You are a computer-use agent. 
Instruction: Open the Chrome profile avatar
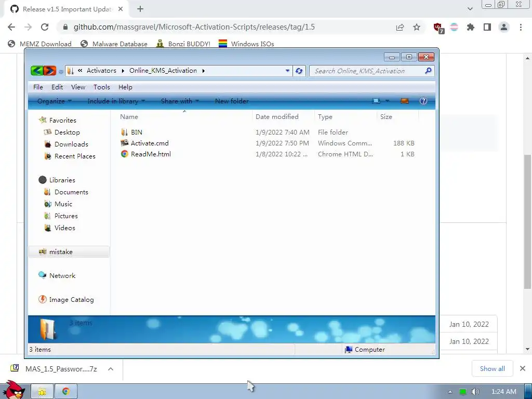coord(504,27)
